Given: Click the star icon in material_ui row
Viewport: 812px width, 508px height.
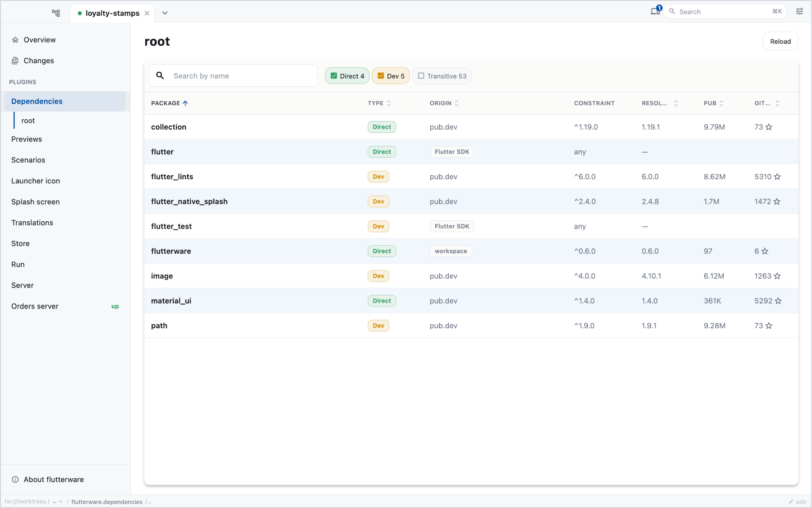Looking at the screenshot, I should tap(778, 301).
